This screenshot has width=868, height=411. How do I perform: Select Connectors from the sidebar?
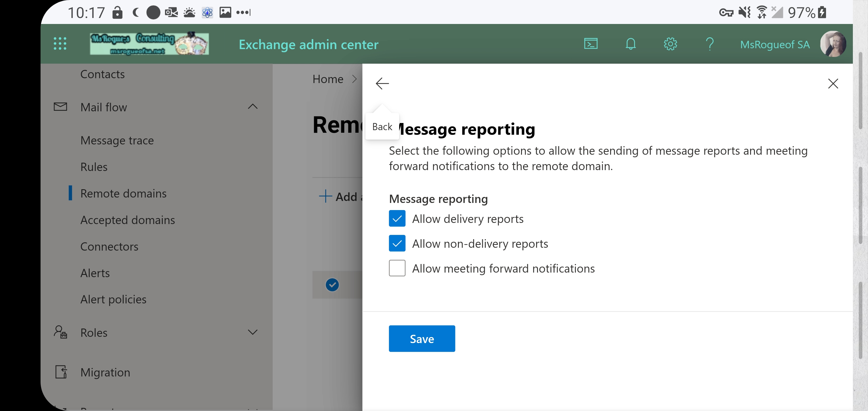click(109, 246)
